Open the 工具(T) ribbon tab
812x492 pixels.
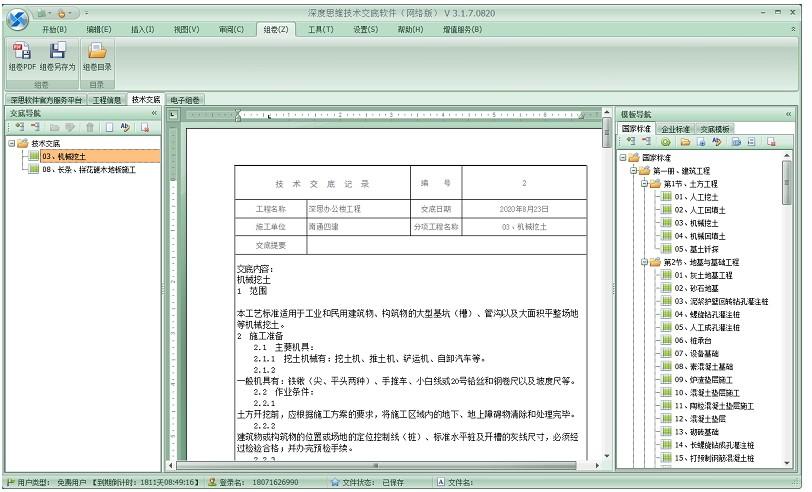(x=321, y=30)
